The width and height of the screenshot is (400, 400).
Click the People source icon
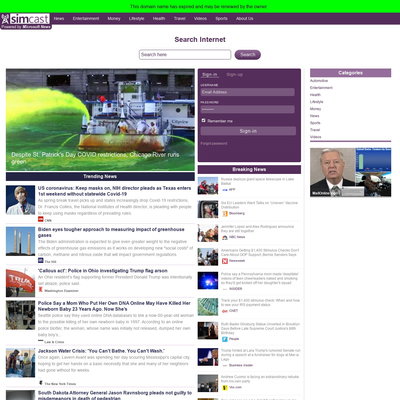click(225, 339)
